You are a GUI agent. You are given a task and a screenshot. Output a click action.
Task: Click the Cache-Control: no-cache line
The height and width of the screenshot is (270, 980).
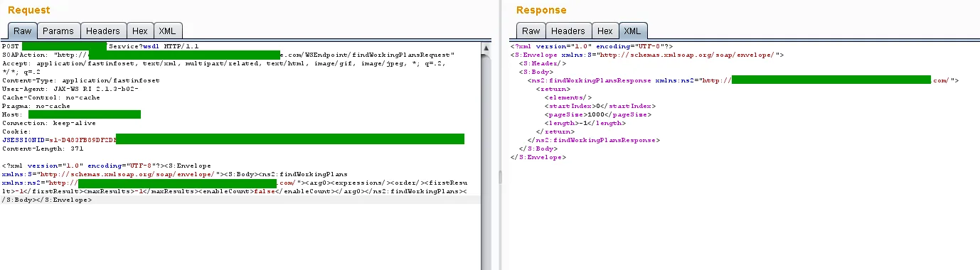(50, 97)
